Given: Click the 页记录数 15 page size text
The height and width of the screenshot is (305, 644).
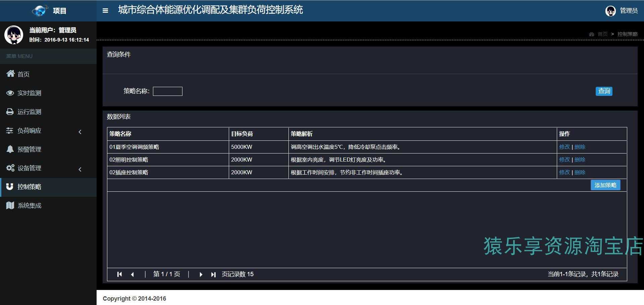Looking at the screenshot, I should click(238, 274).
